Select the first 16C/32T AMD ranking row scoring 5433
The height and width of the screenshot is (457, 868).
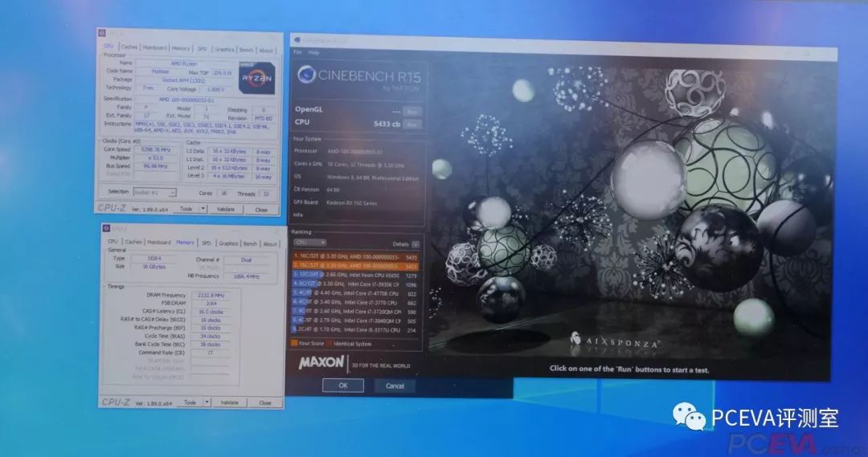click(355, 257)
